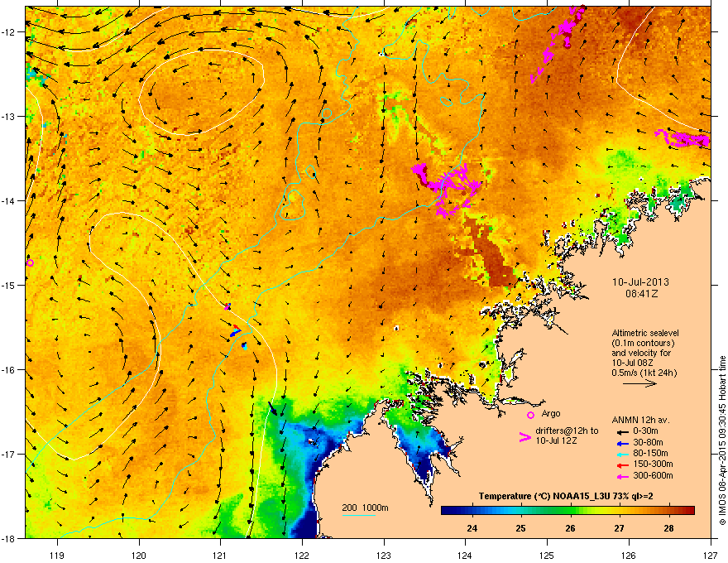Click the '(0.1m contours)' text
Image resolution: width=728 pixels, height=563 pixels.
(643, 344)
